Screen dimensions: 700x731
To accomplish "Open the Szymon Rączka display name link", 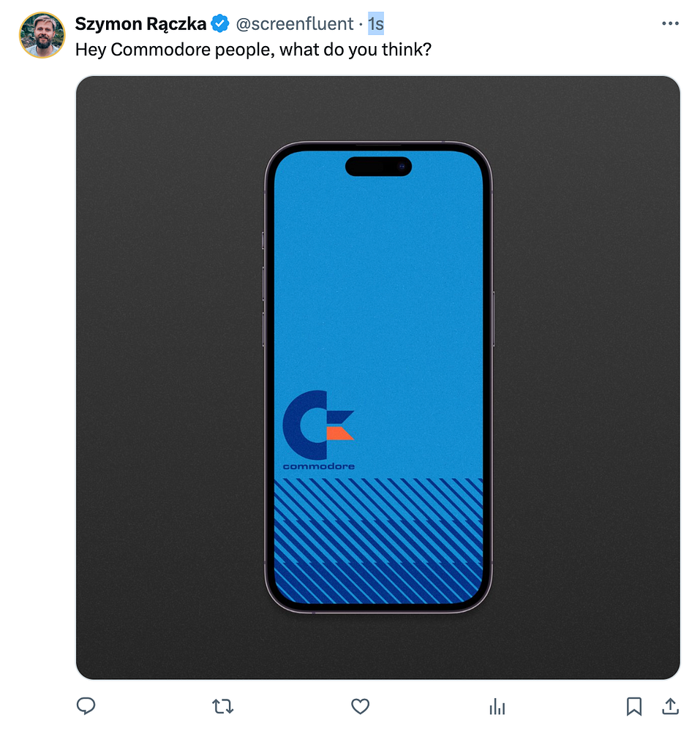I will coord(140,24).
